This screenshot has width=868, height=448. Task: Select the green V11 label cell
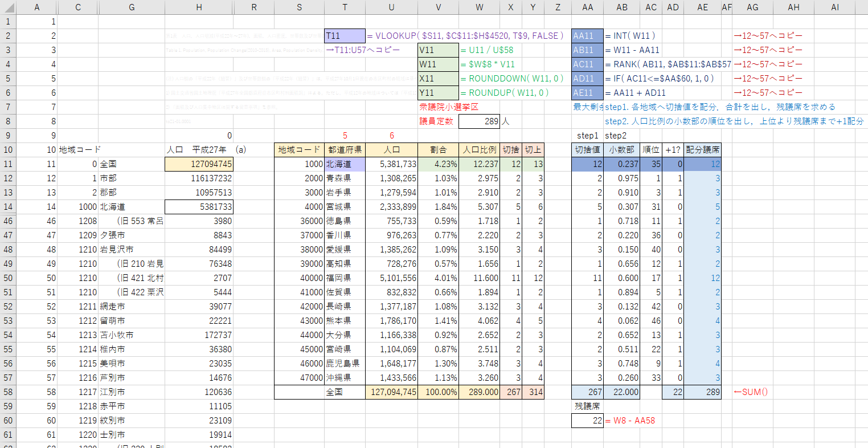[x=438, y=50]
